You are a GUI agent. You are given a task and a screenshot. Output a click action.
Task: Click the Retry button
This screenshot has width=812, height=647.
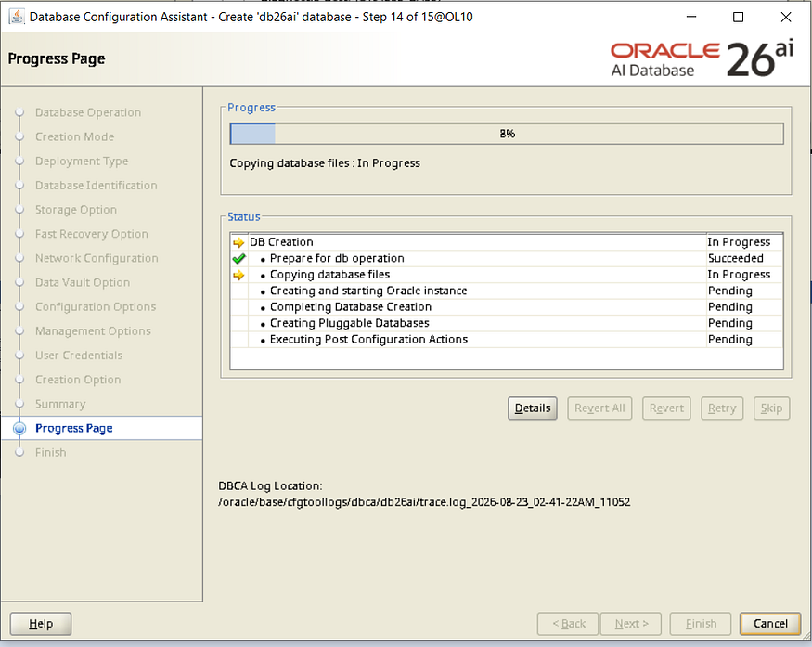722,408
